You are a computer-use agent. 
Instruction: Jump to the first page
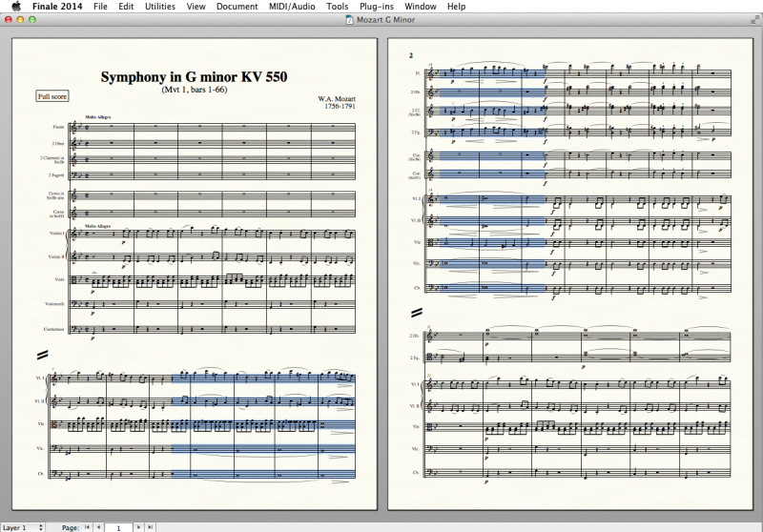click(87, 527)
